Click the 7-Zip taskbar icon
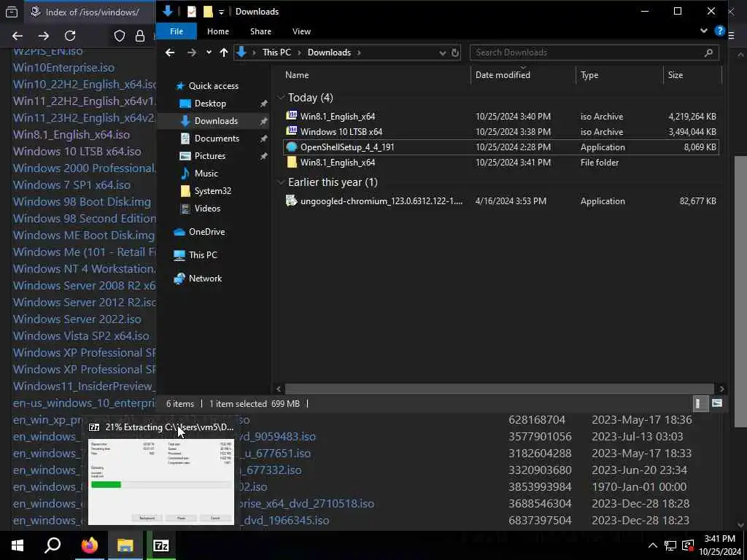The height and width of the screenshot is (560, 747). click(x=161, y=545)
